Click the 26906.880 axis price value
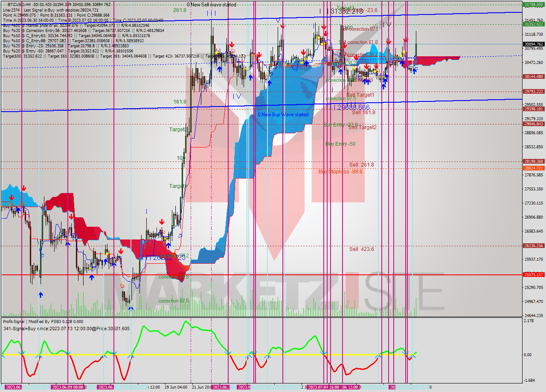This screenshot has height=392, width=546. pyautogui.click(x=534, y=217)
